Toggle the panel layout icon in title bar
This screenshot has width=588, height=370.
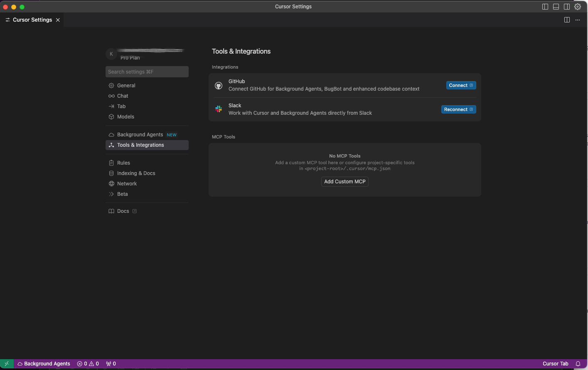(x=556, y=7)
